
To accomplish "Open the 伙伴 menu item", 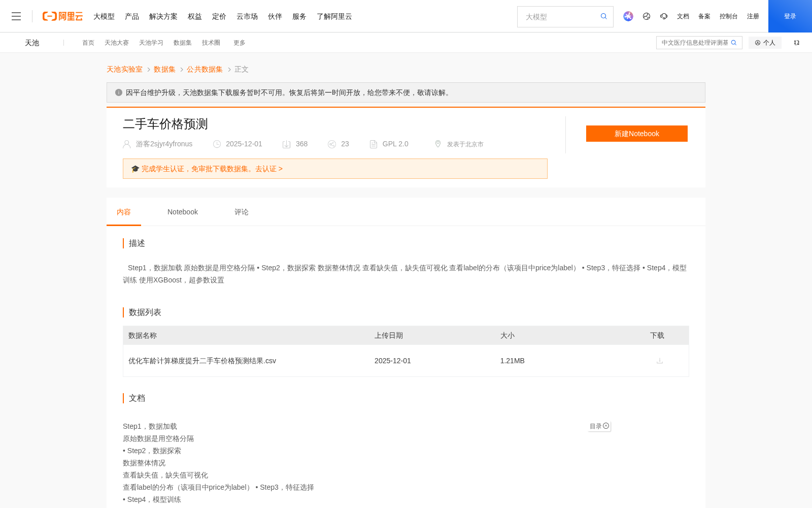I will 275,16.
